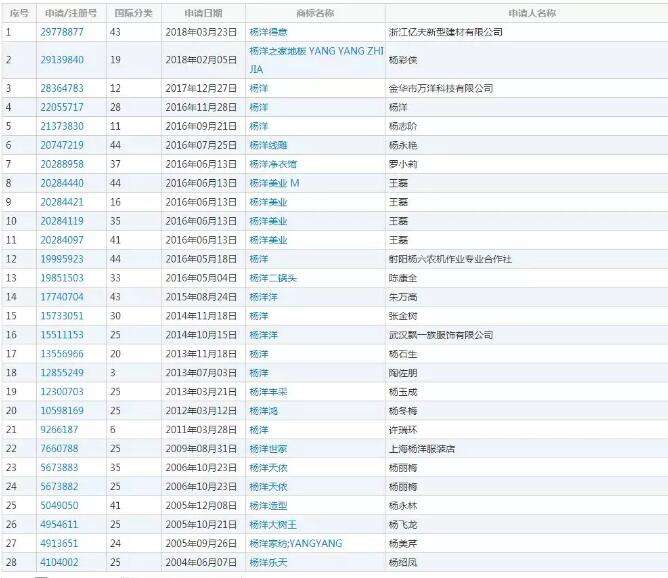Open trademark name 杨洋丰采
The image size is (668, 578).
click(268, 391)
